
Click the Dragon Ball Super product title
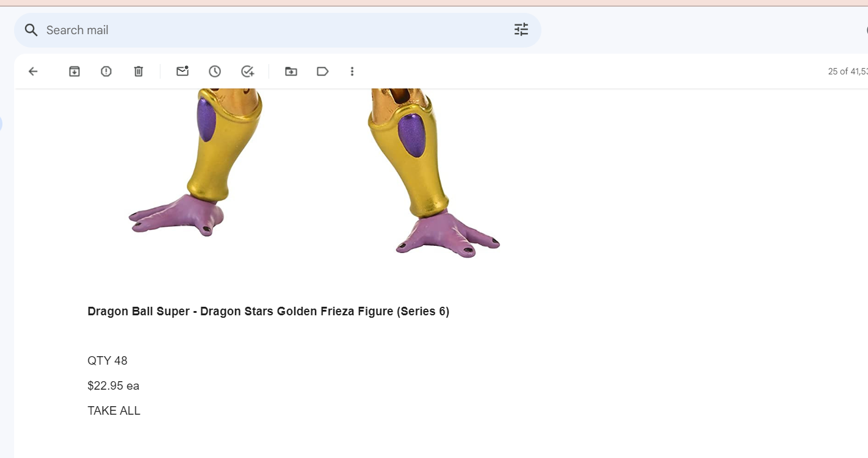(x=269, y=312)
